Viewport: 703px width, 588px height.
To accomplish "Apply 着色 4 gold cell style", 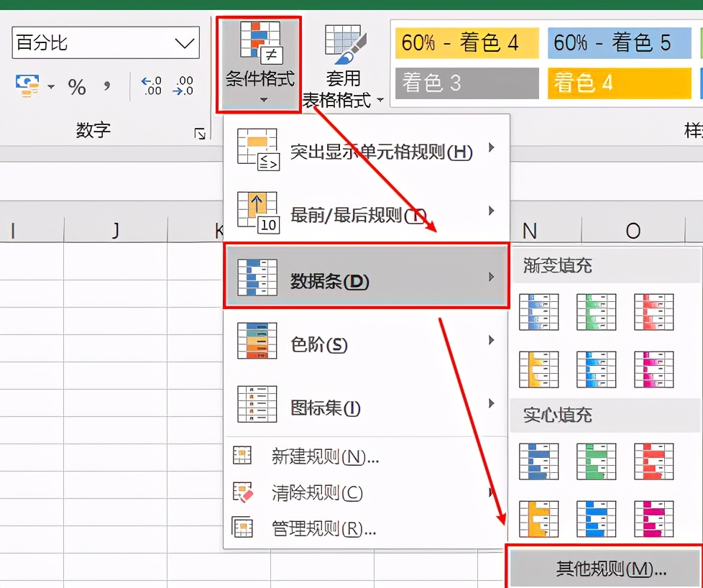I will 619,83.
